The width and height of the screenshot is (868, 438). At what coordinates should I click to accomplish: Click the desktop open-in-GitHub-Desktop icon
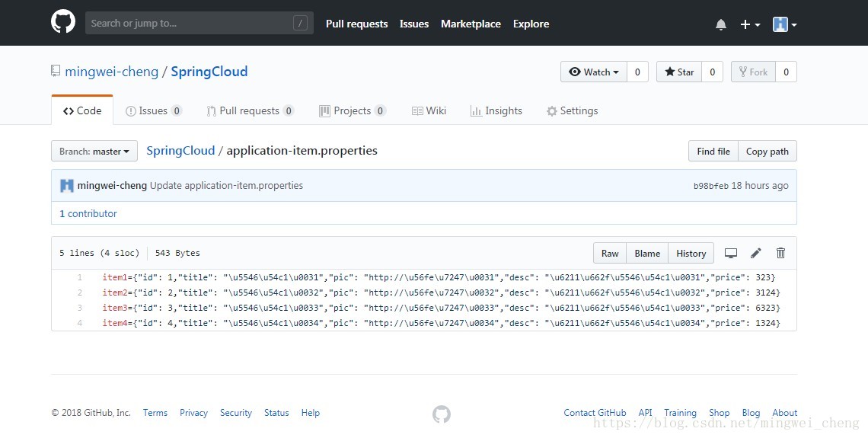(x=731, y=253)
